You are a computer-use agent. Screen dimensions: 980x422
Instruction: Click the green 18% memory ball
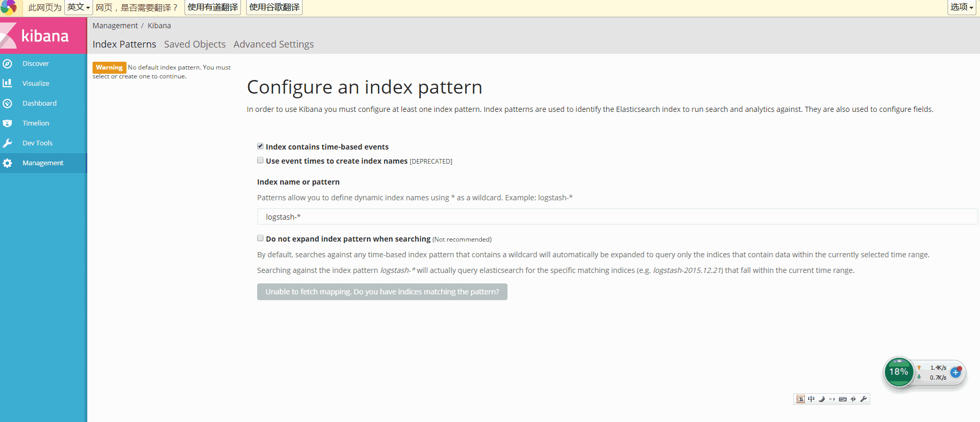(x=898, y=372)
